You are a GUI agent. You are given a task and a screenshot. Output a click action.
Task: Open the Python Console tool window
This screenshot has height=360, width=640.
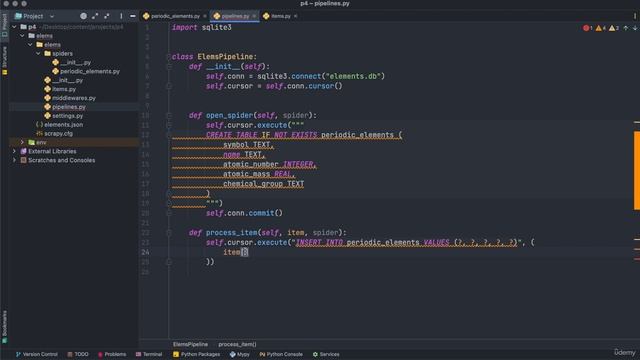coord(281,354)
